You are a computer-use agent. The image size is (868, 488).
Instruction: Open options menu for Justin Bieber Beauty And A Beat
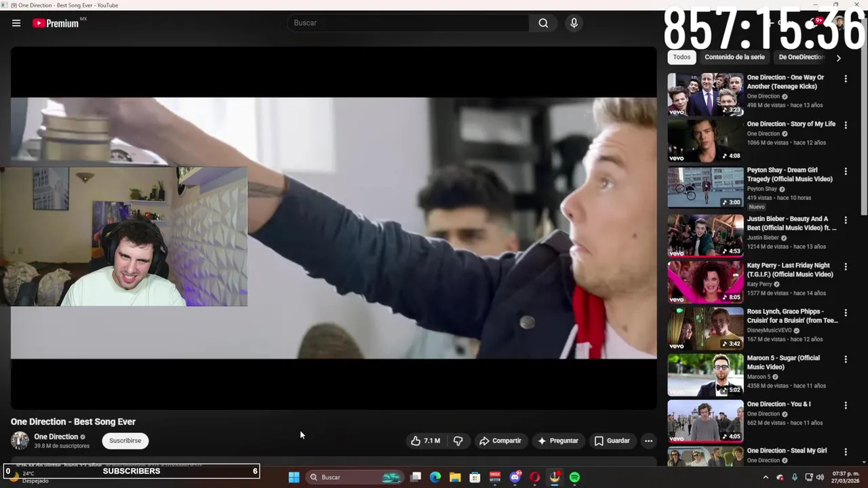point(845,220)
